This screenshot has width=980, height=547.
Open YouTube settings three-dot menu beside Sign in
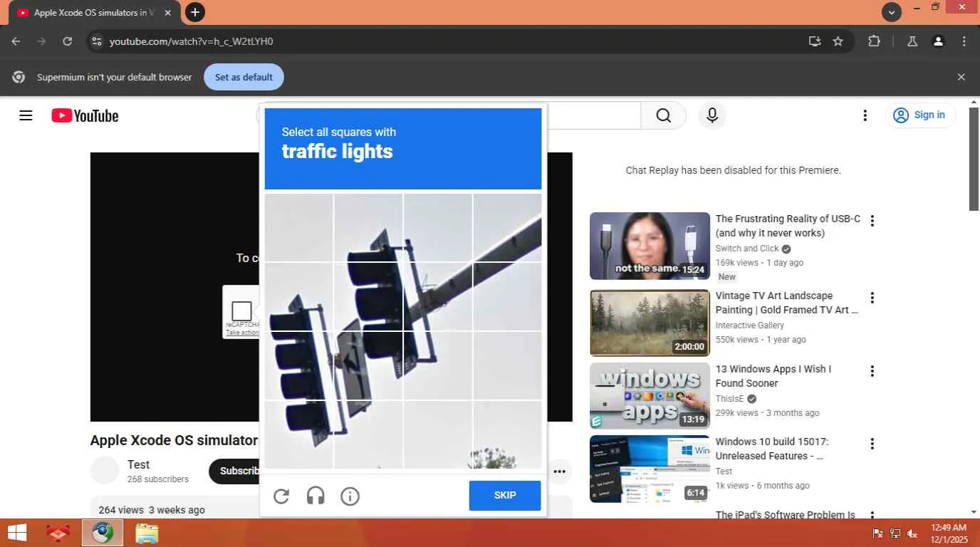pos(865,115)
